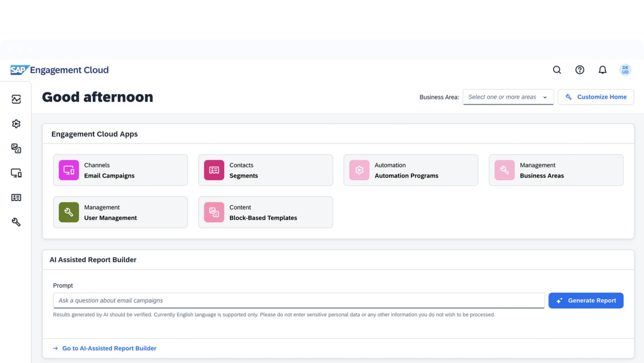The image size is (644, 363).
Task: Click the help question mark icon
Action: click(579, 70)
